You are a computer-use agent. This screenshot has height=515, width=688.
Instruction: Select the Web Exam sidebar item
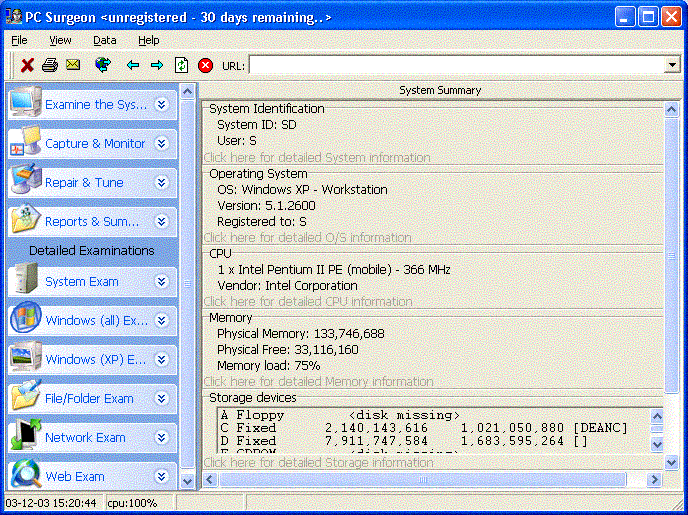click(x=75, y=477)
